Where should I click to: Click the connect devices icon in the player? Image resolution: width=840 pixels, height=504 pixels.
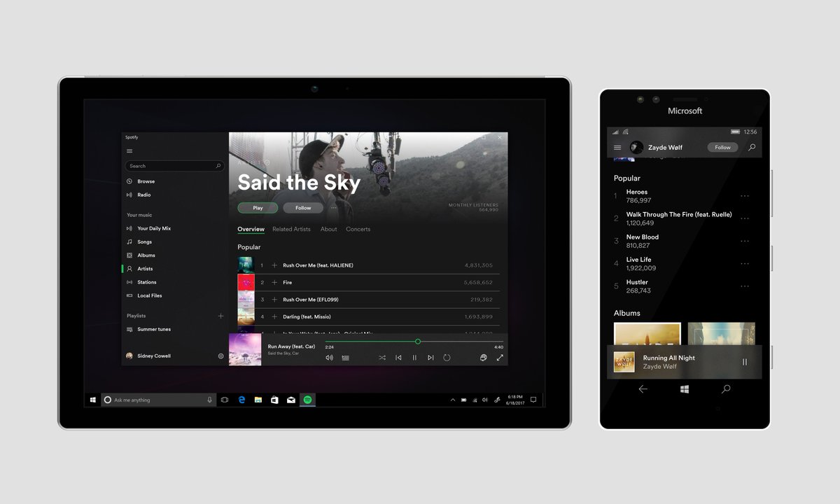pos(483,358)
